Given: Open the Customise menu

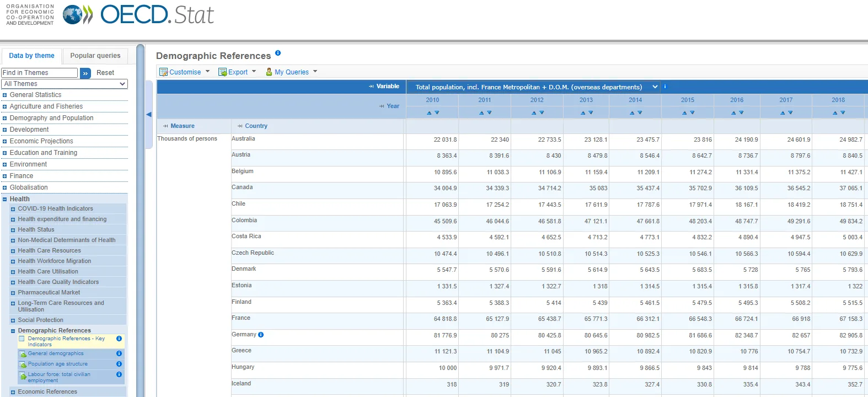Looking at the screenshot, I should pyautogui.click(x=185, y=72).
